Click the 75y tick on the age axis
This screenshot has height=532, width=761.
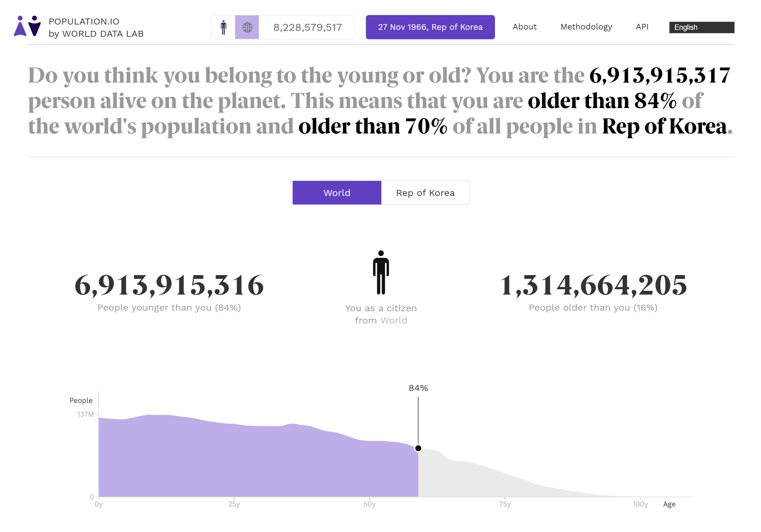click(505, 504)
